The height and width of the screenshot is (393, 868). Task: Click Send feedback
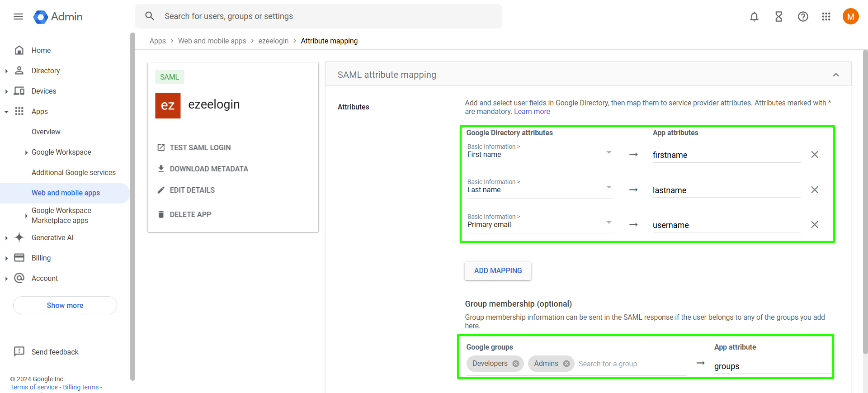tap(55, 352)
